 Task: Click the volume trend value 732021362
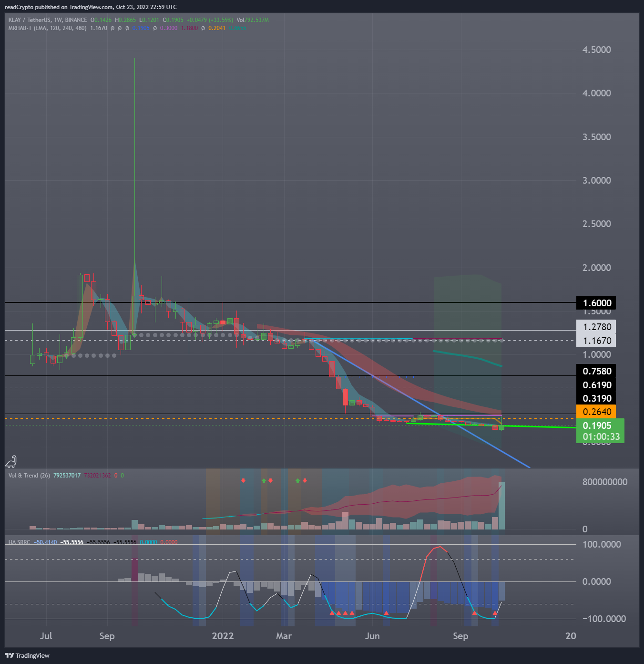pyautogui.click(x=97, y=476)
